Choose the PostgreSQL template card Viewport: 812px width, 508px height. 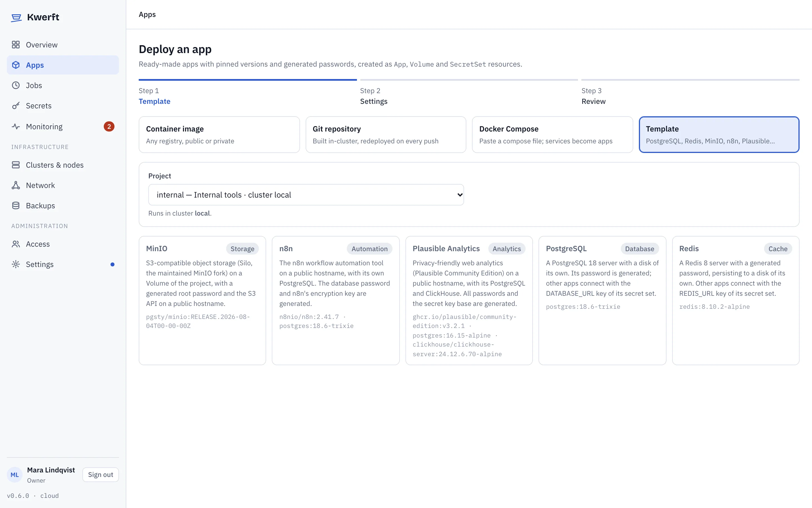[602, 301]
